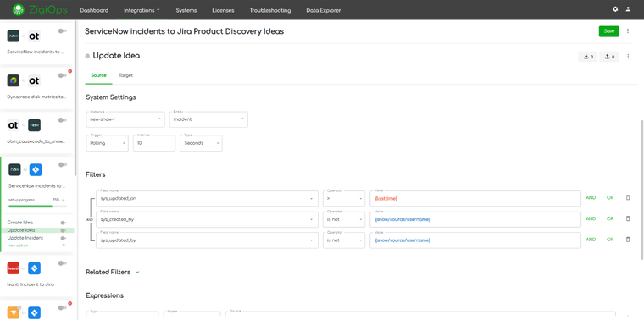
Task: Toggle ServiceNow to Jira integration switch
Action: tap(63, 164)
